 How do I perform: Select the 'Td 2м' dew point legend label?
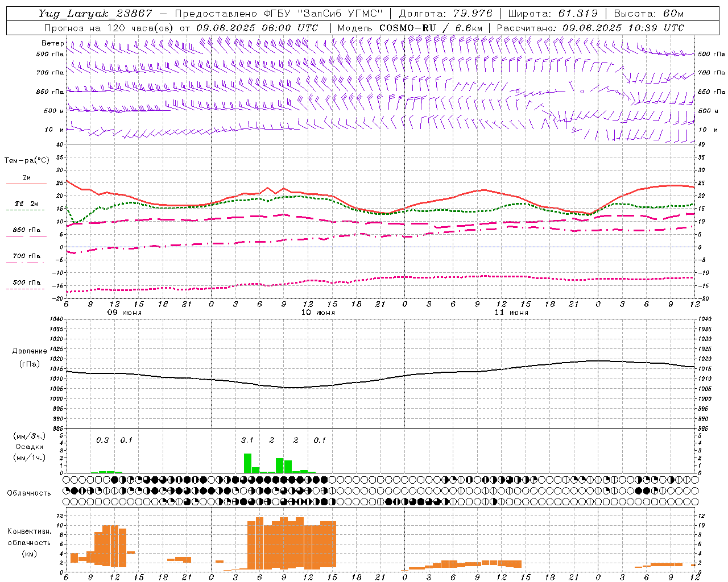pyautogui.click(x=27, y=203)
